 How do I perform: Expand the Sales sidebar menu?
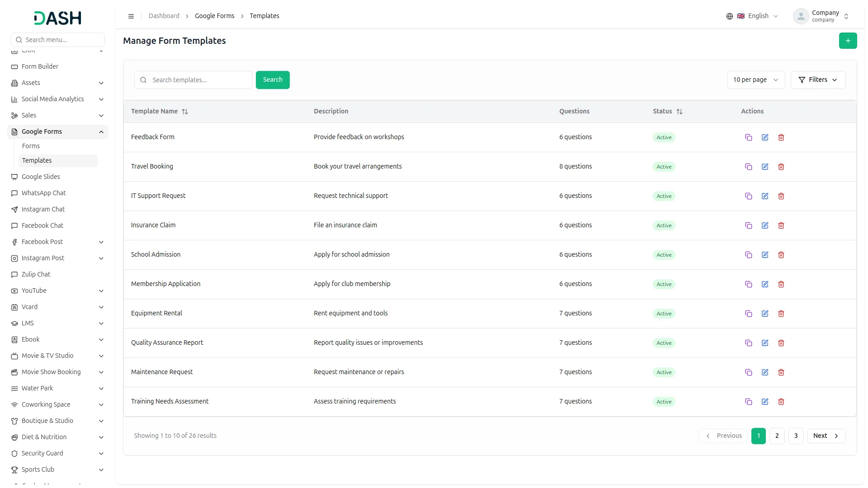(58, 115)
